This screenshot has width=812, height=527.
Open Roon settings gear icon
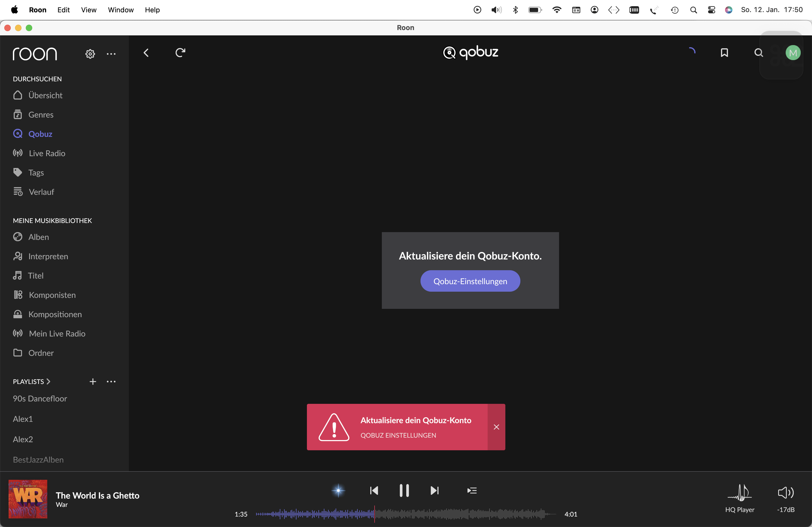tap(90, 54)
